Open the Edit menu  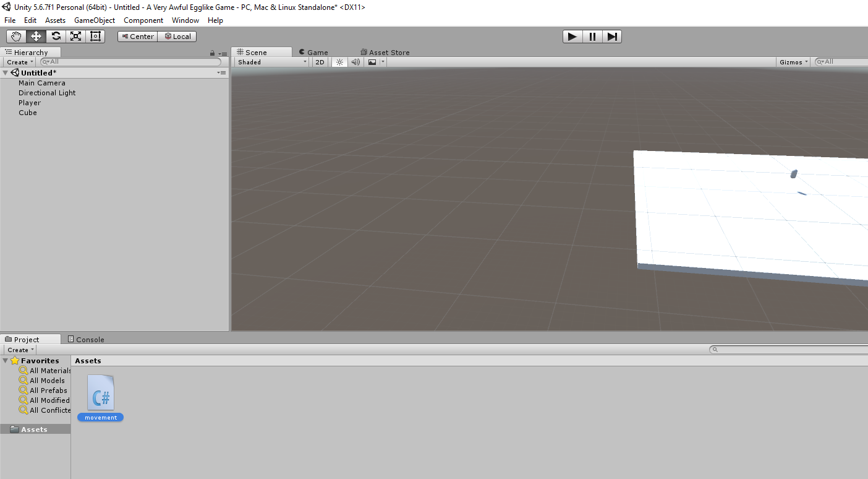coord(30,20)
